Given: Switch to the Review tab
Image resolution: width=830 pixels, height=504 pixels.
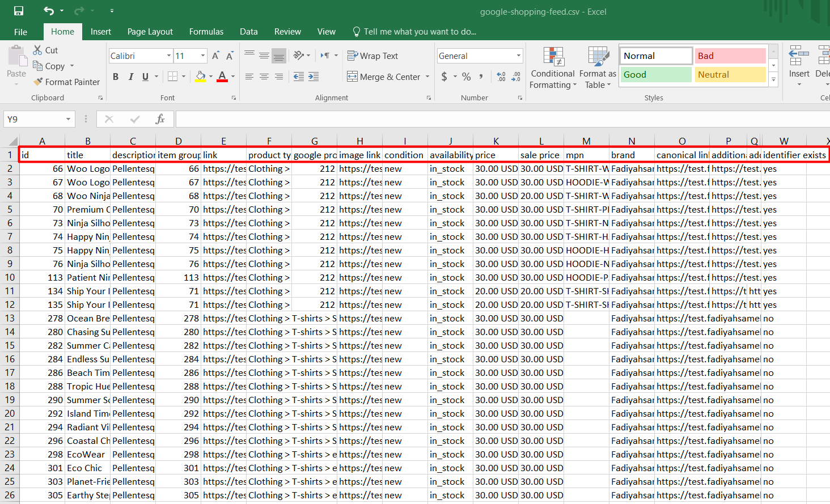Looking at the screenshot, I should (287, 32).
